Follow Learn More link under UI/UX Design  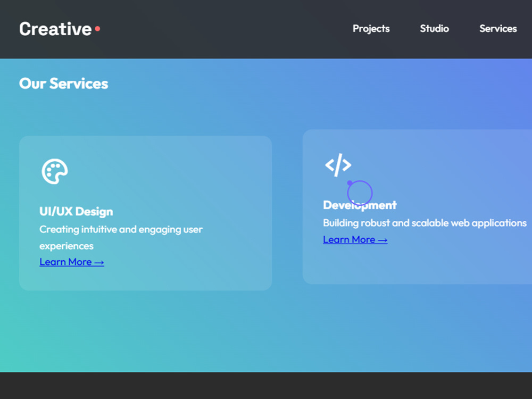72,262
